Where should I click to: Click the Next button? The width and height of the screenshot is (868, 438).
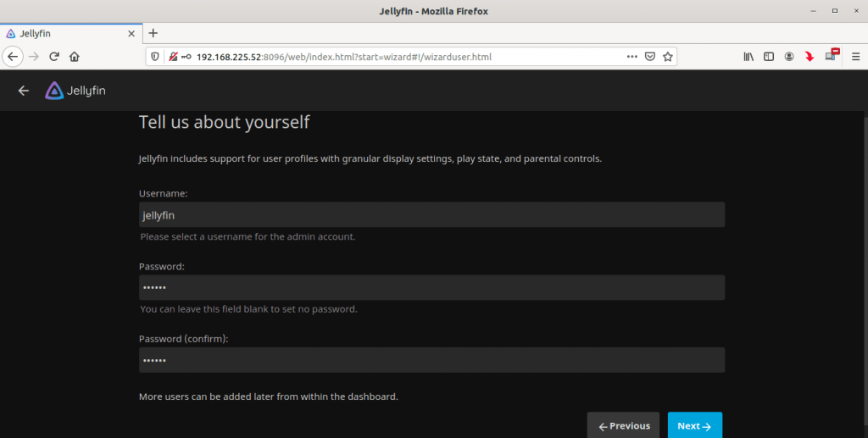point(694,426)
